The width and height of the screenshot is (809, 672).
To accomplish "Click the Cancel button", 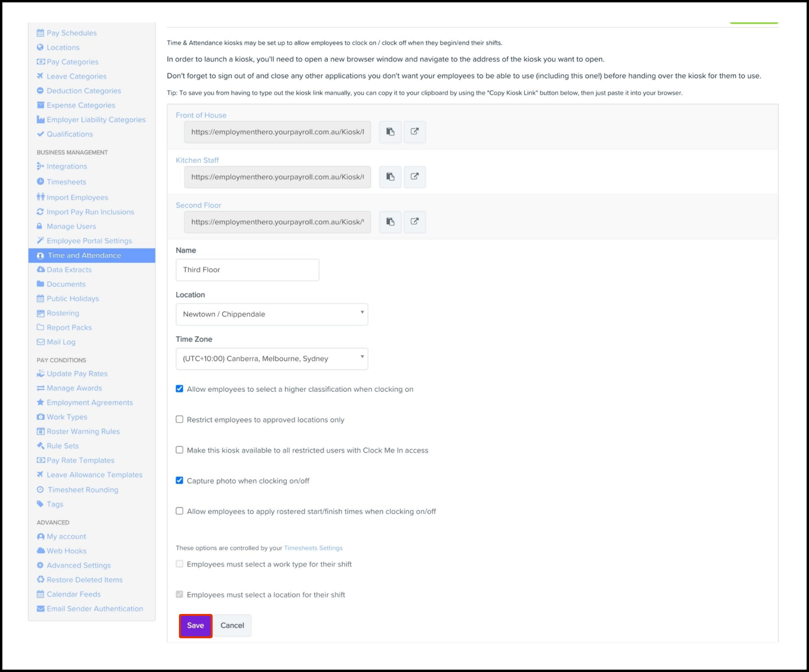I will click(x=232, y=625).
